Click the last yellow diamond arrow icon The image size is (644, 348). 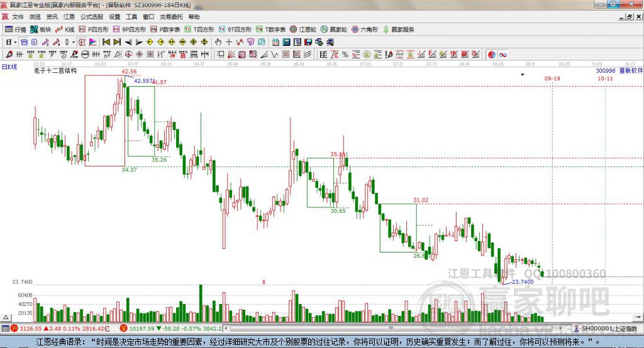(x=204, y=42)
